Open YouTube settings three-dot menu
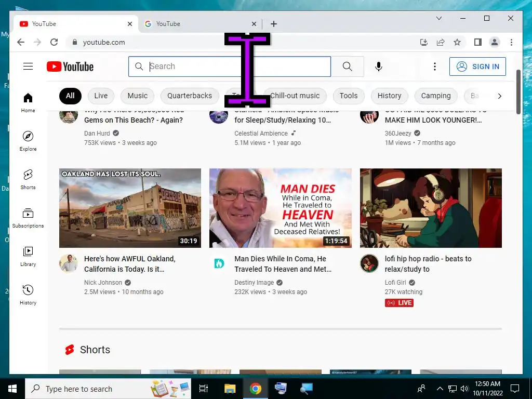This screenshot has width=532, height=399. click(435, 66)
